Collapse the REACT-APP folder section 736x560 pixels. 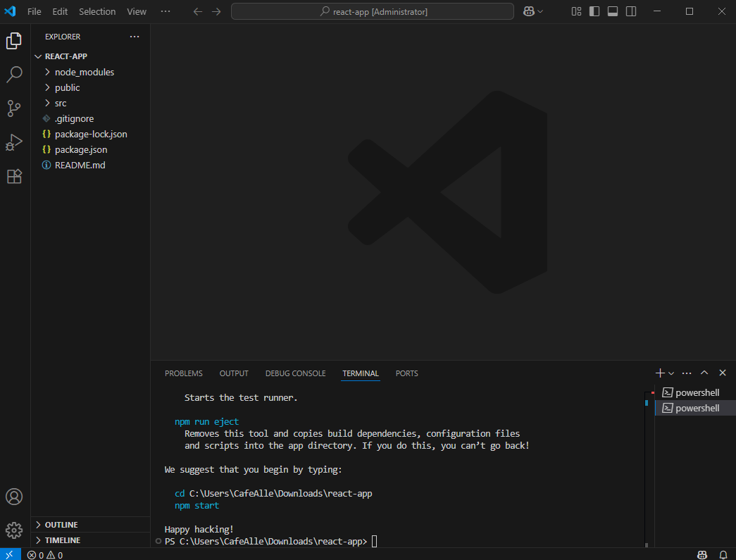point(91,56)
